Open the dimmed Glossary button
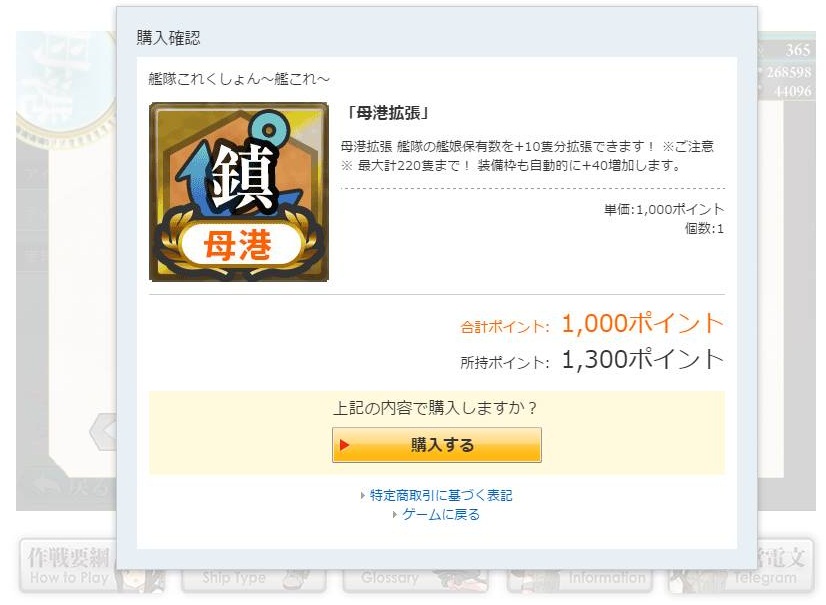The width and height of the screenshot is (826, 605). 415,579
